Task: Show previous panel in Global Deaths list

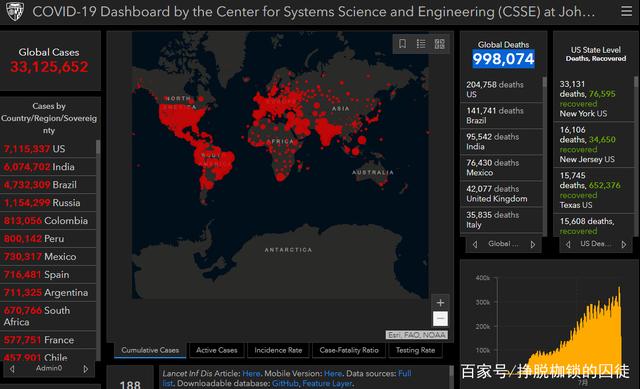Action: 475,244
